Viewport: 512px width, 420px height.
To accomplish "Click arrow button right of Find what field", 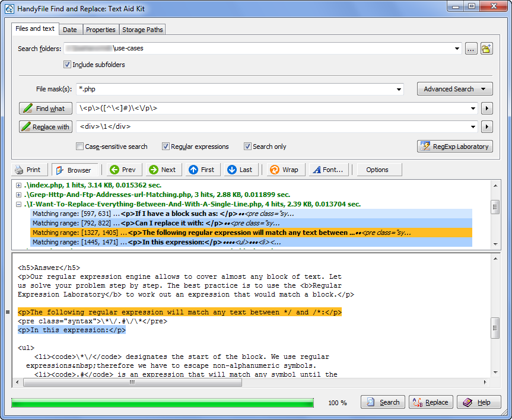I will pyautogui.click(x=487, y=109).
